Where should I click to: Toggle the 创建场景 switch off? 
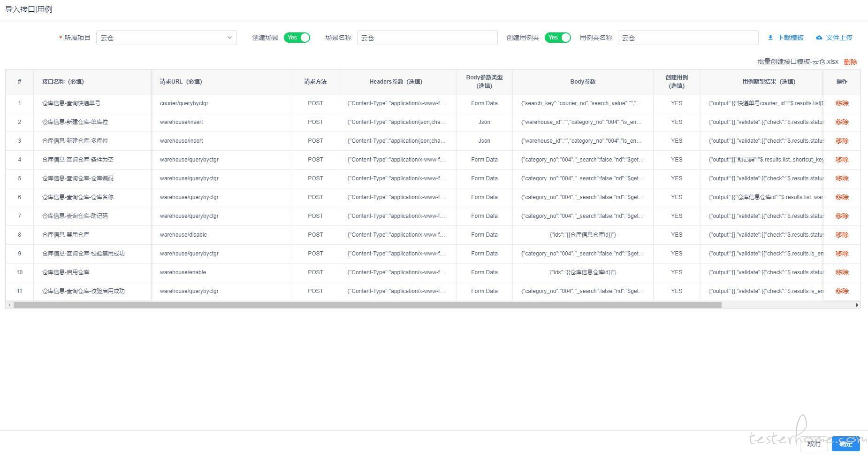tap(297, 38)
